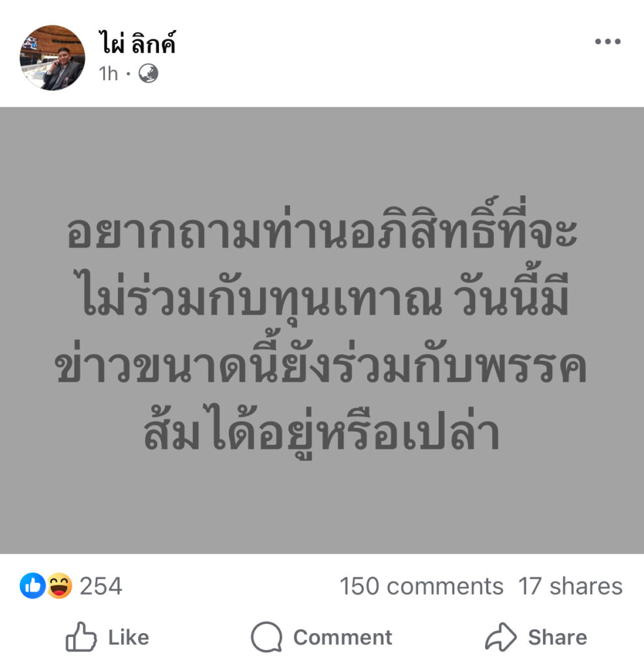Image resolution: width=644 pixels, height=667 pixels.
Task: Click the Comment text label
Action: [x=343, y=637]
